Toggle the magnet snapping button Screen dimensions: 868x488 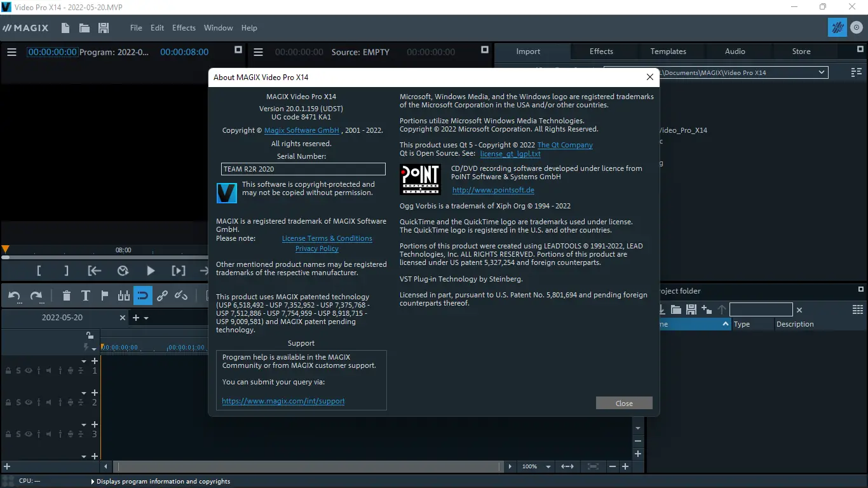pos(143,295)
